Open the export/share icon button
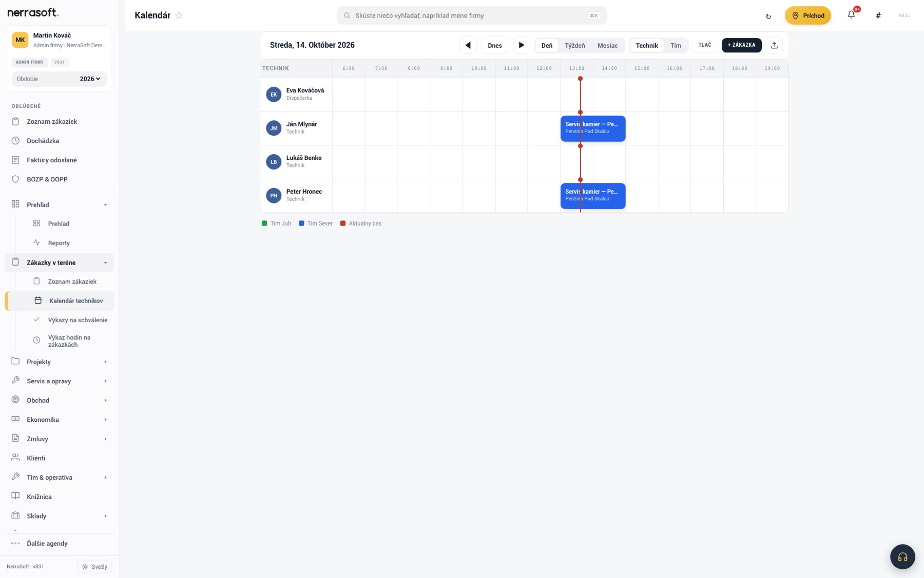Image resolution: width=924 pixels, height=578 pixels. (774, 45)
